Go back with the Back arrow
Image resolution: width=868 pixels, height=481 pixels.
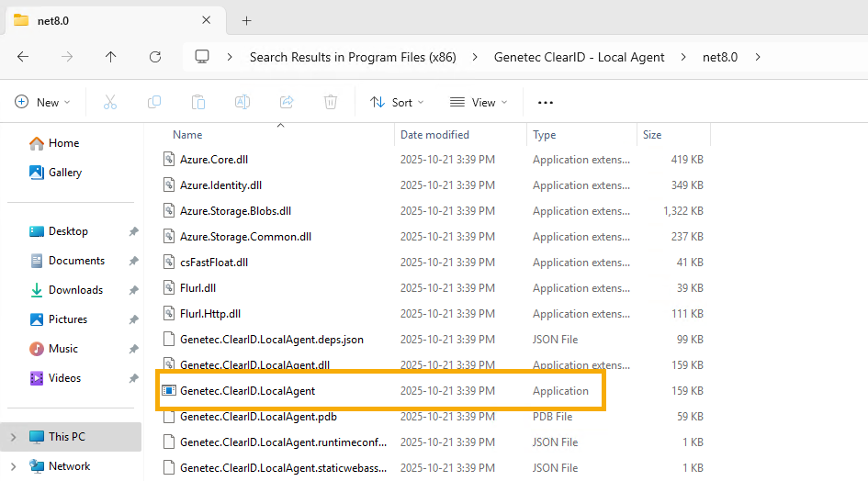point(23,57)
